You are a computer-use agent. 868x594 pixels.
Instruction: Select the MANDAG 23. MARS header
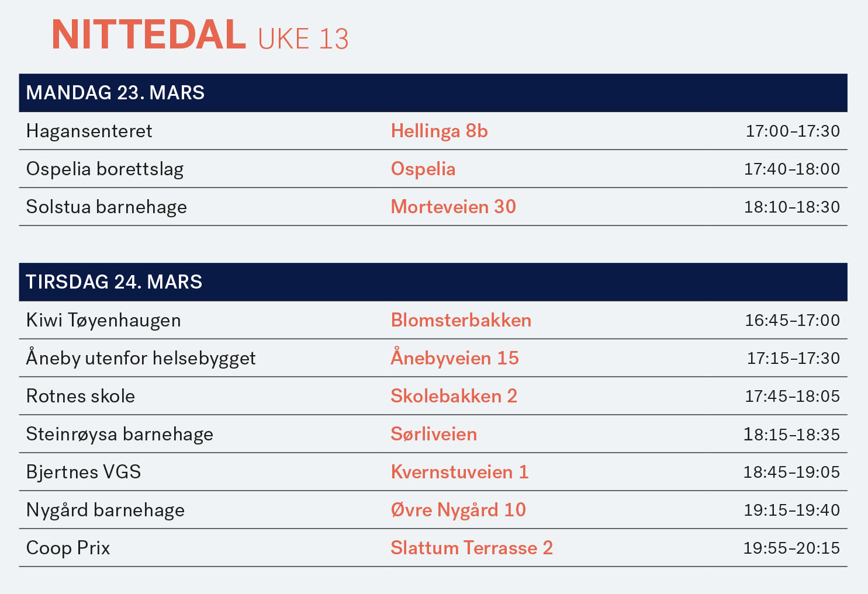(433, 93)
